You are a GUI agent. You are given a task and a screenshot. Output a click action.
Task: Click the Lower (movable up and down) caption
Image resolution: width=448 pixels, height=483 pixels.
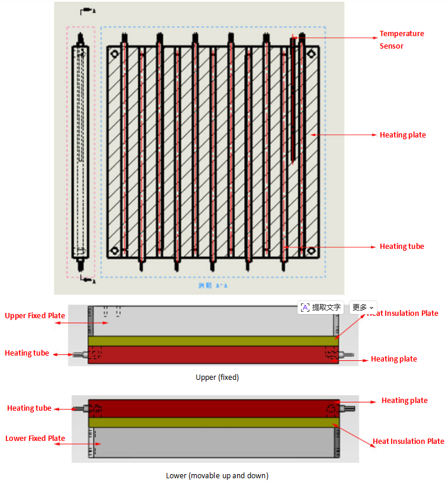pos(217,476)
